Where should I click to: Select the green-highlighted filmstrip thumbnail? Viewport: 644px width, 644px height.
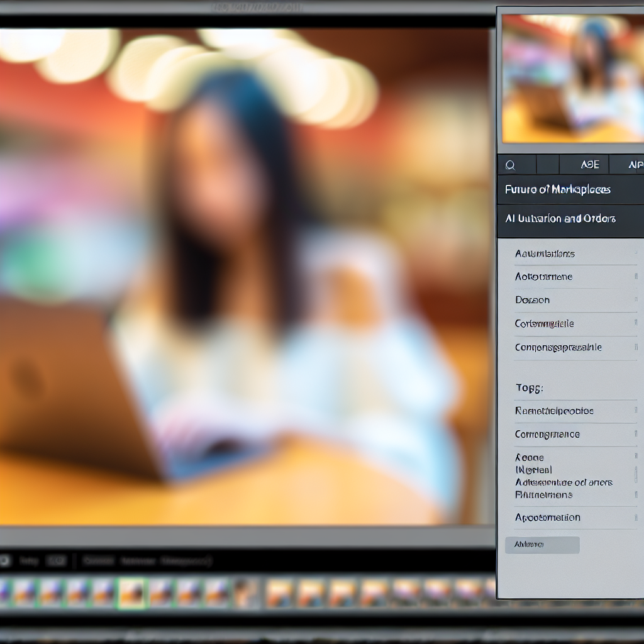click(131, 593)
